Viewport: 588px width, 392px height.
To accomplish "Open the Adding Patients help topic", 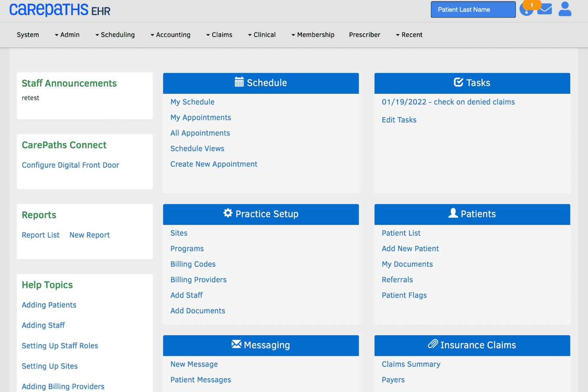I will (x=49, y=305).
